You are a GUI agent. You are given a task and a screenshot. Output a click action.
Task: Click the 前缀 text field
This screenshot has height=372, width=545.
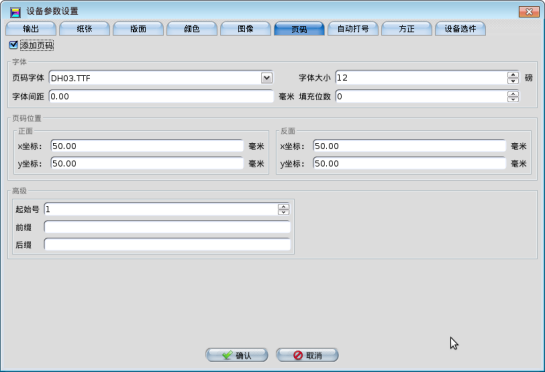167,227
